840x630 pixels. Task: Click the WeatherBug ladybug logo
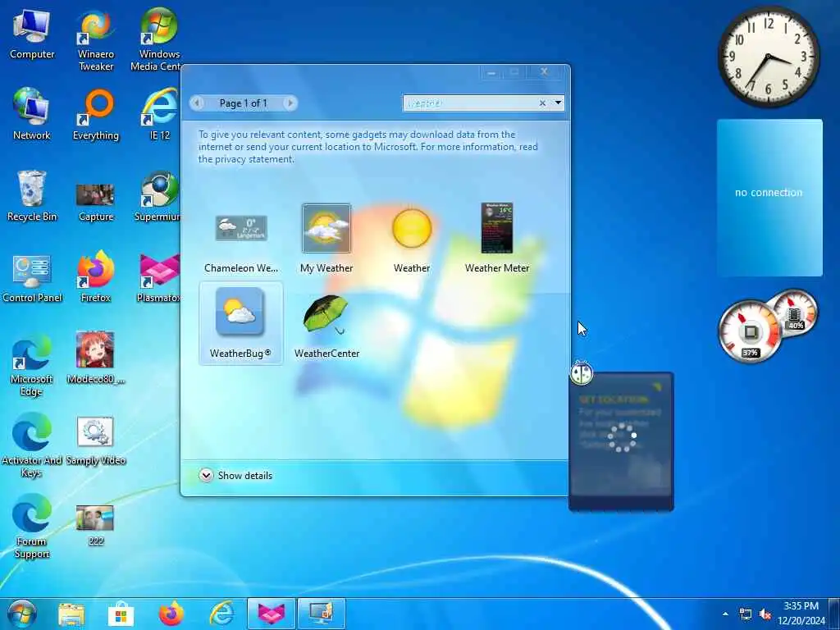pyautogui.click(x=582, y=373)
